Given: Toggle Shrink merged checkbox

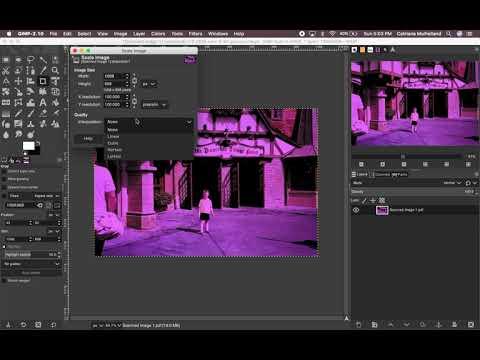Looking at the screenshot, I should point(4,281).
